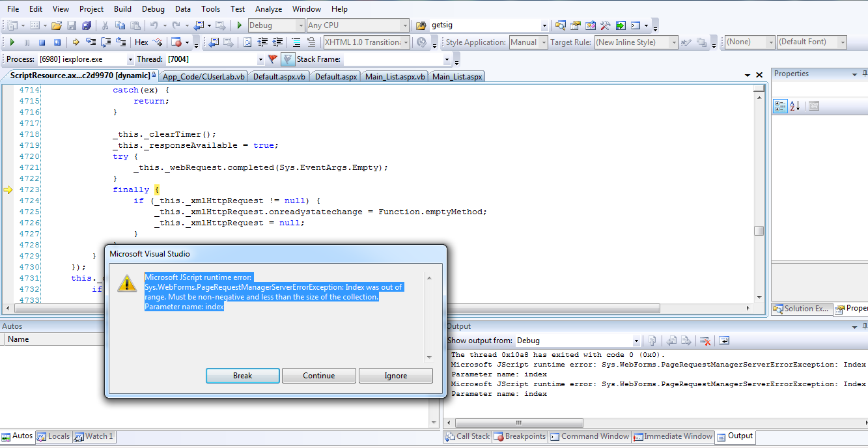The image size is (868, 448).
Task: Open Call Stack tab
Action: point(468,437)
